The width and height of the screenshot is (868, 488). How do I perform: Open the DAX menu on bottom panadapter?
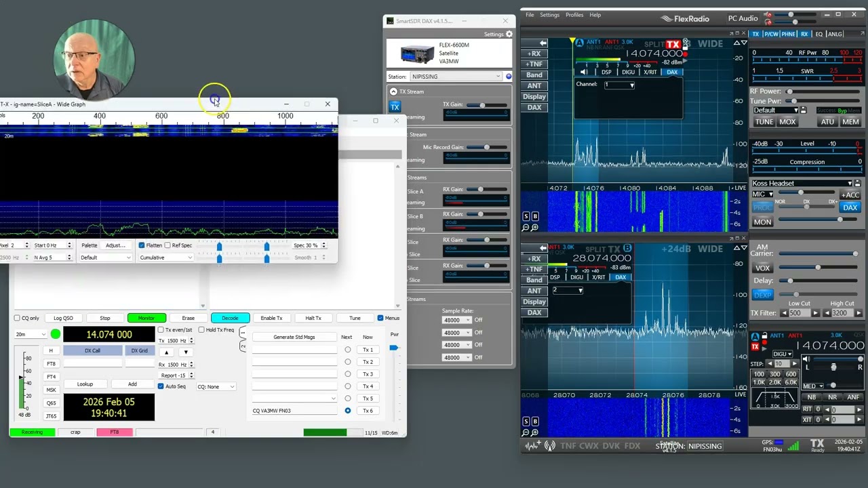pos(534,312)
